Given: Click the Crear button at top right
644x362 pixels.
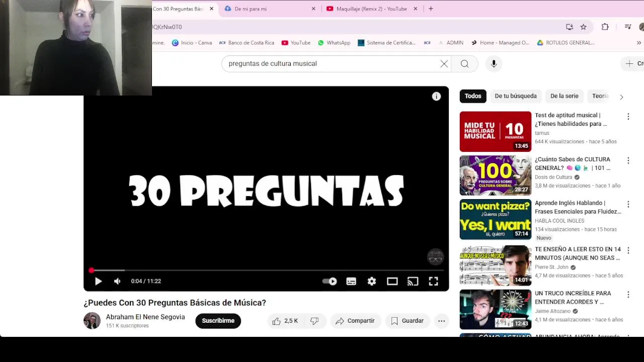Looking at the screenshot, I should (x=634, y=64).
